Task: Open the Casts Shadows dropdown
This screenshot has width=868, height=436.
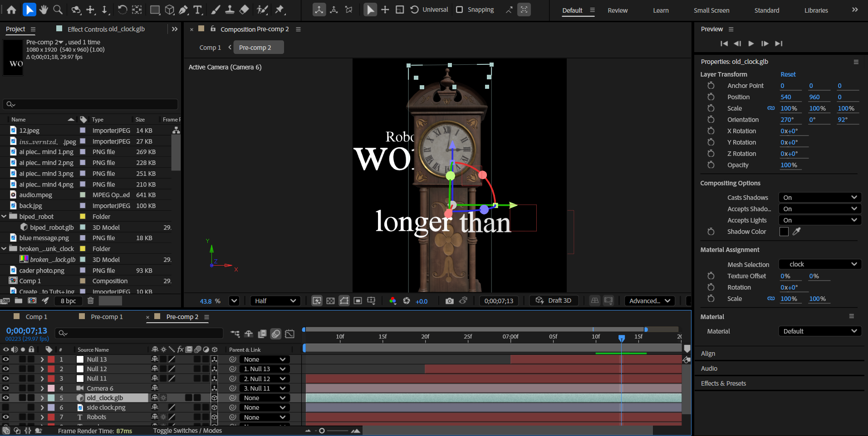Action: pyautogui.click(x=819, y=198)
